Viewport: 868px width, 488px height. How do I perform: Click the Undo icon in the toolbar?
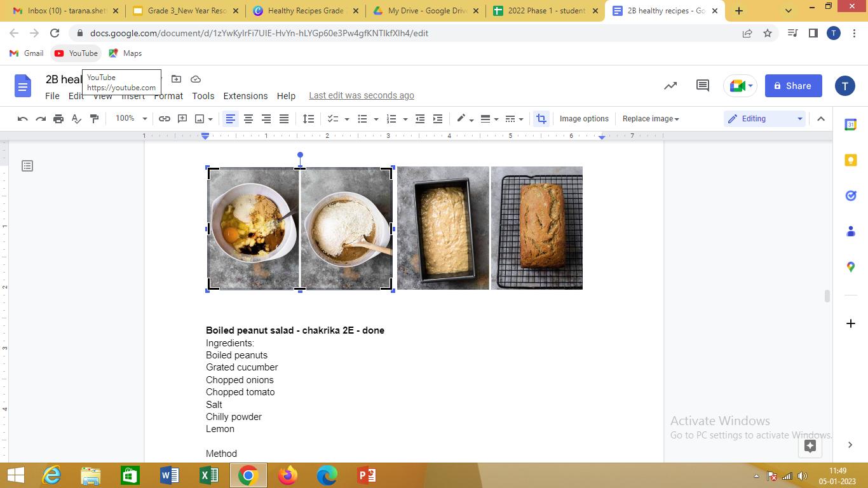coord(22,119)
